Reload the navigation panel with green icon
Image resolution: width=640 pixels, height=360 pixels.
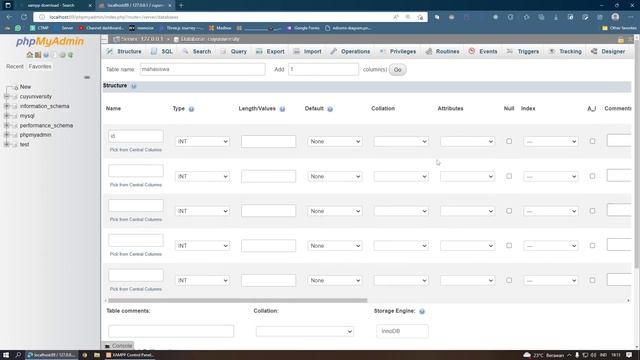[71, 55]
